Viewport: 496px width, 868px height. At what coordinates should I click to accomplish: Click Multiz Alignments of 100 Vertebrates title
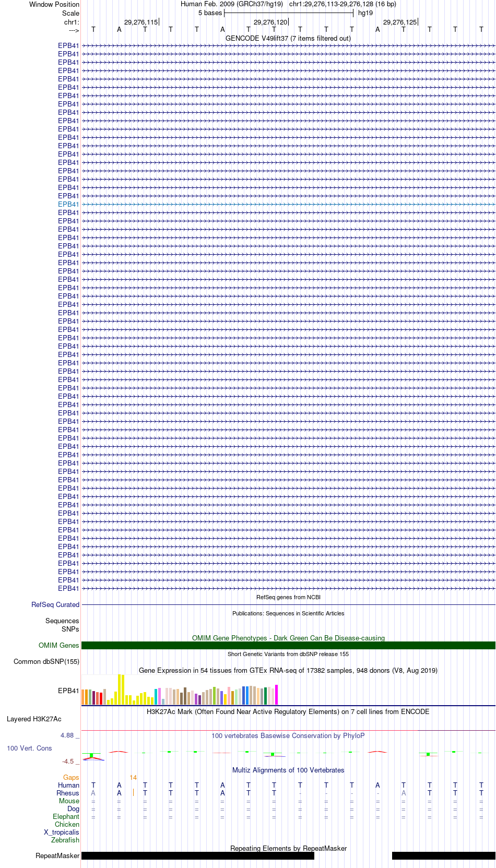tap(288, 770)
